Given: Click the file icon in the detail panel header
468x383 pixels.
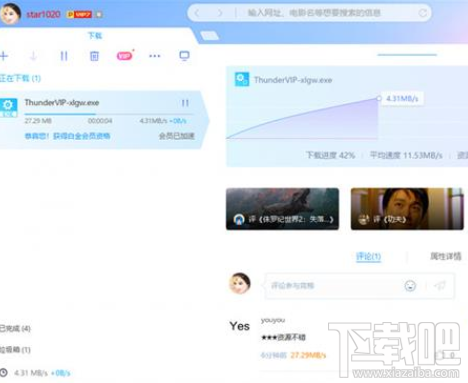Looking at the screenshot, I should 242,79.
